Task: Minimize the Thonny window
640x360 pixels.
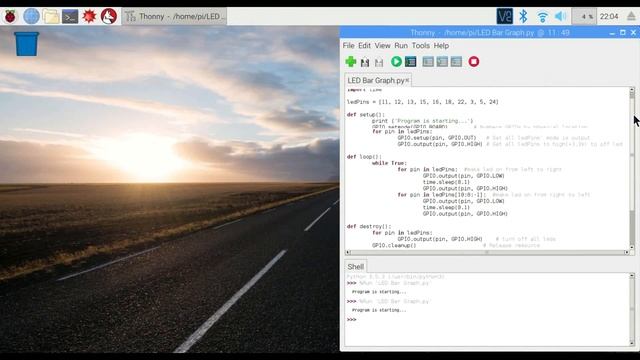Action: point(612,33)
